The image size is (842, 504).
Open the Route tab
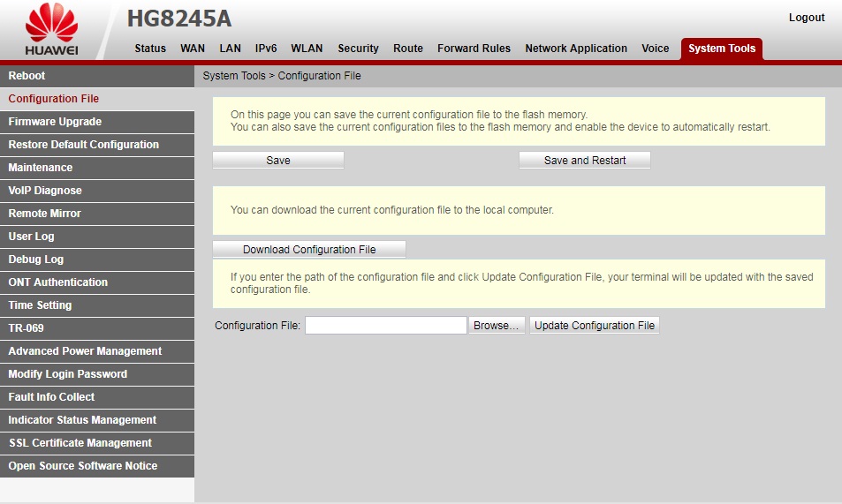(x=408, y=49)
